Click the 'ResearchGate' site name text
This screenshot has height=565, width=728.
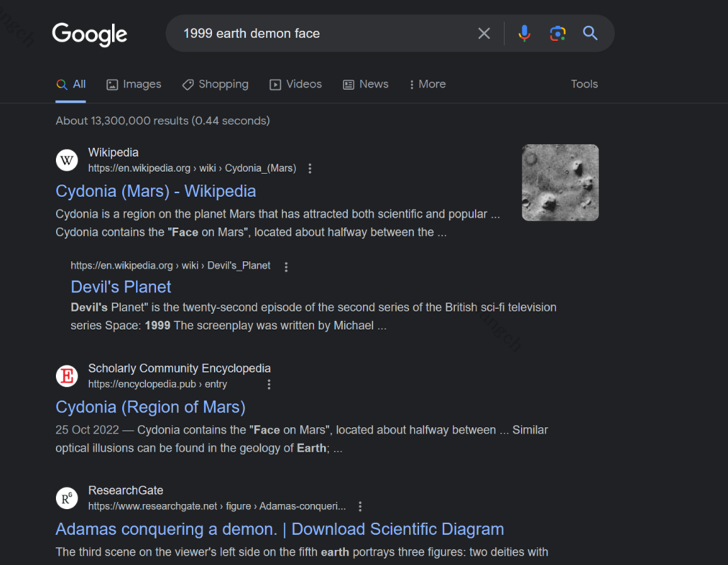(126, 490)
